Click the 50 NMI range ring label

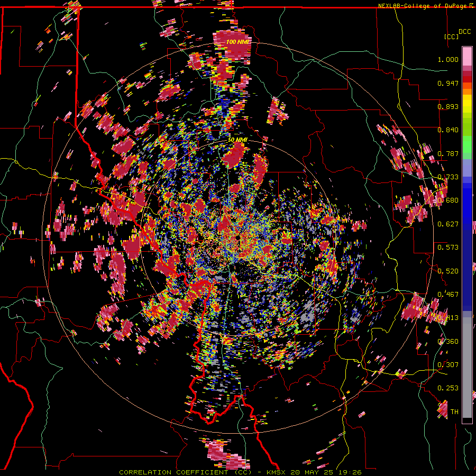tap(237, 140)
